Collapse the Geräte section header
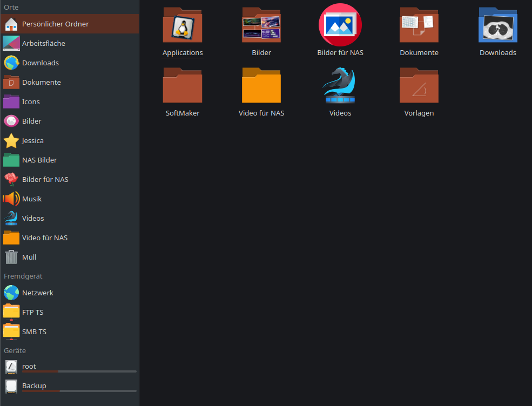This screenshot has height=406, width=532. [x=15, y=350]
